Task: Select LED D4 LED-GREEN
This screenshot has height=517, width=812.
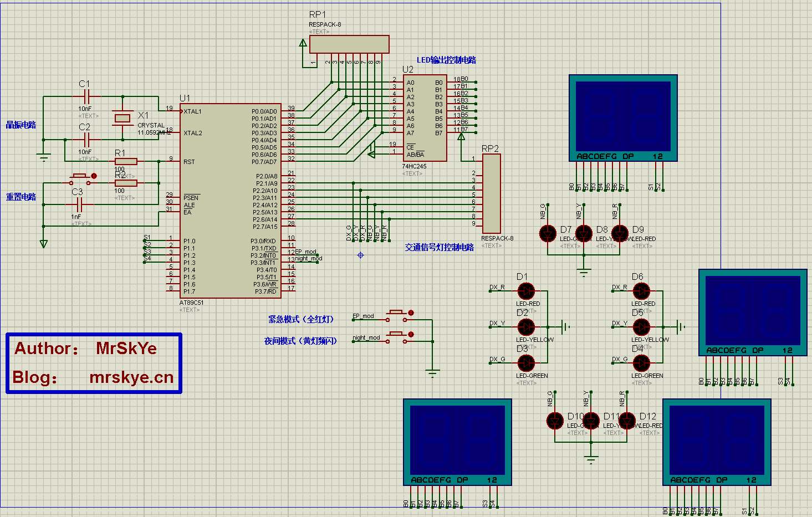Action: point(641,362)
